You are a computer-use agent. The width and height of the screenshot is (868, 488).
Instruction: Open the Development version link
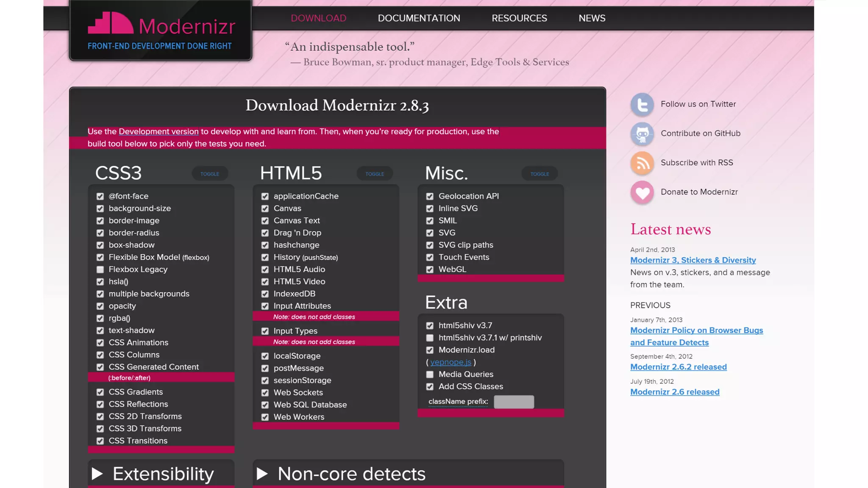pyautogui.click(x=159, y=131)
